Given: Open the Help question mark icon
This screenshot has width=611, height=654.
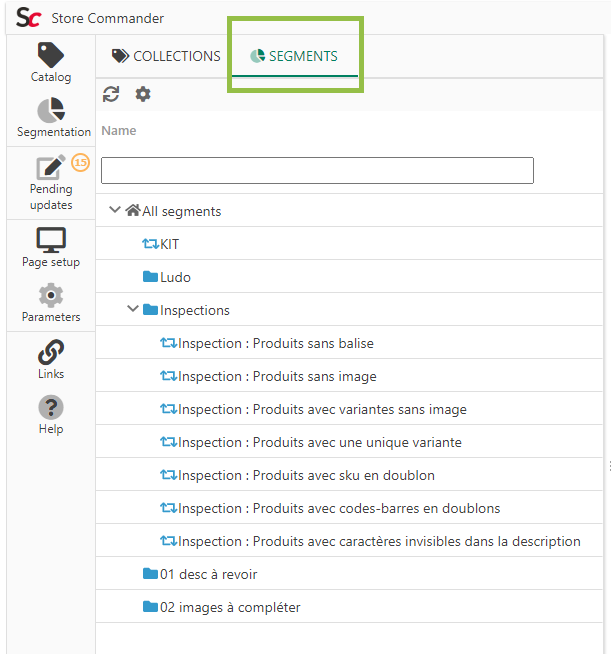Looking at the screenshot, I should (51, 414).
